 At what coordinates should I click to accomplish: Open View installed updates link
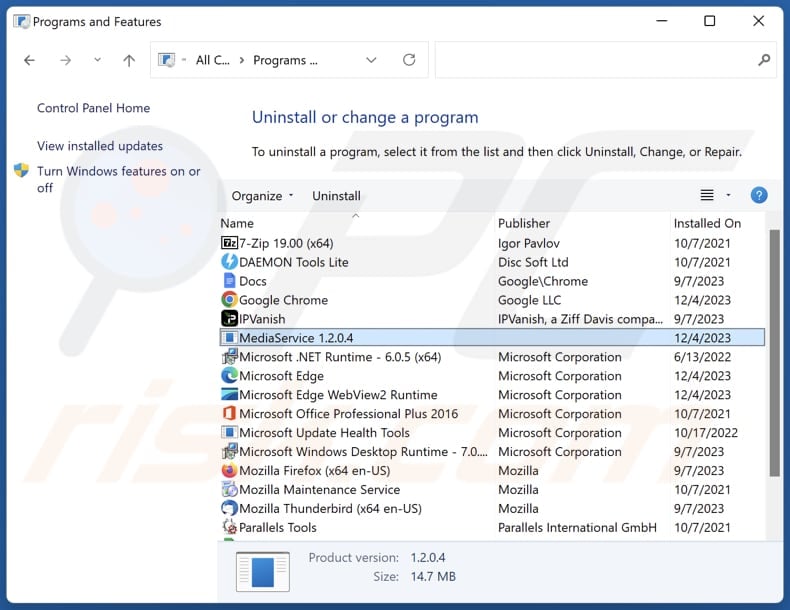click(100, 146)
